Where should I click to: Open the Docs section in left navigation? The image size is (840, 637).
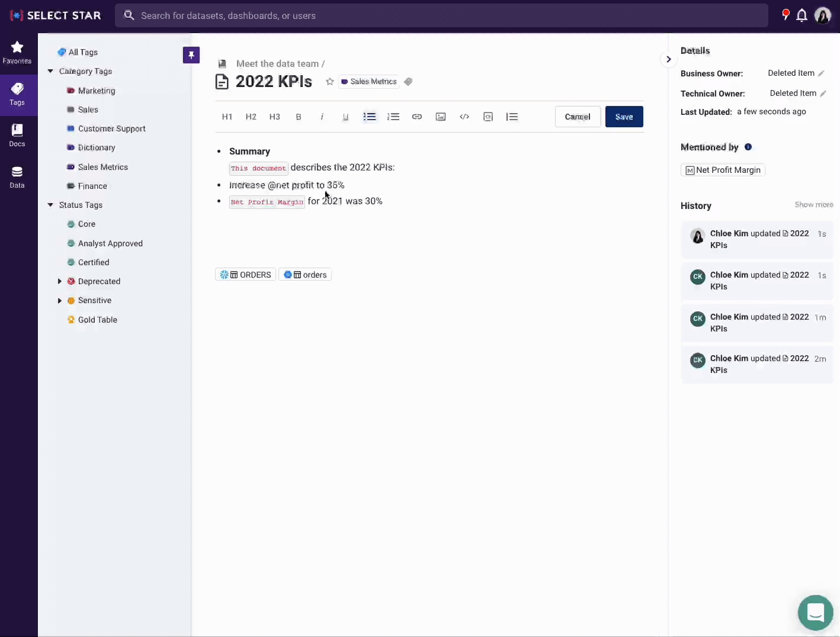coord(17,135)
